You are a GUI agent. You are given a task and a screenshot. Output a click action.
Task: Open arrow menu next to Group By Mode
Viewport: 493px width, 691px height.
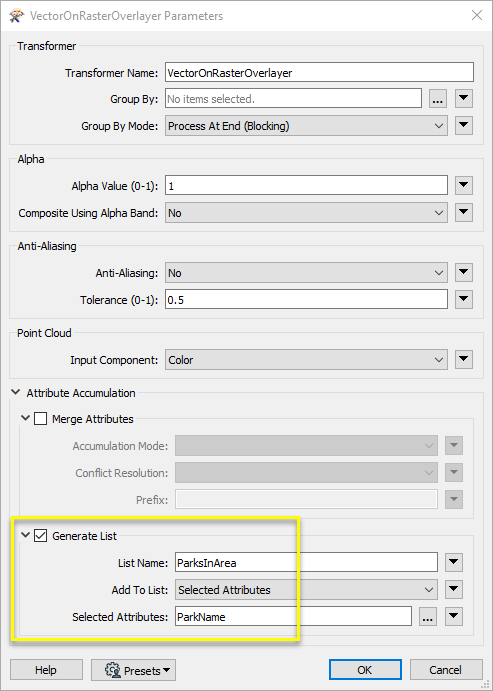[x=464, y=126]
